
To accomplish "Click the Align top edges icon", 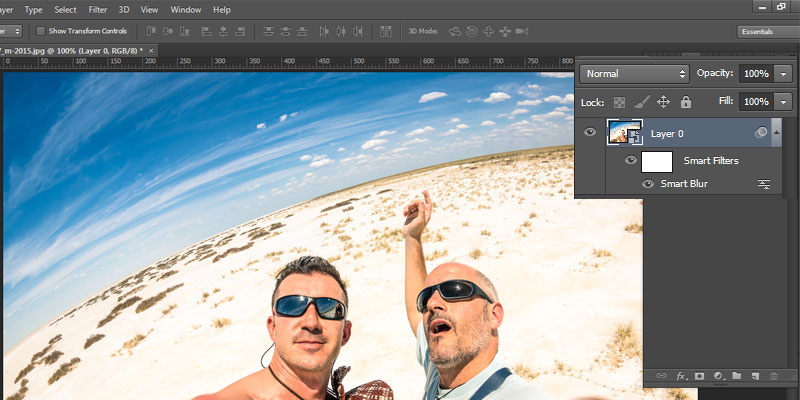I will (x=151, y=31).
